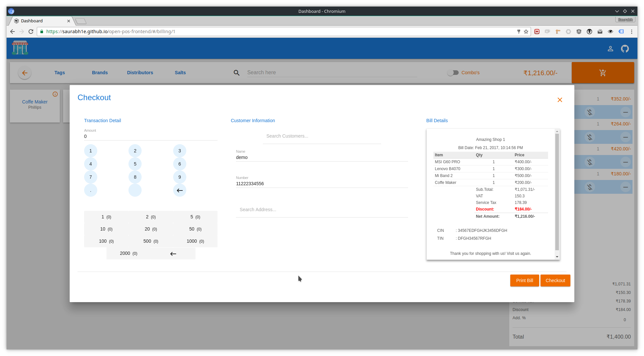Click the store logo icon
This screenshot has height=356, width=644.
click(x=20, y=48)
